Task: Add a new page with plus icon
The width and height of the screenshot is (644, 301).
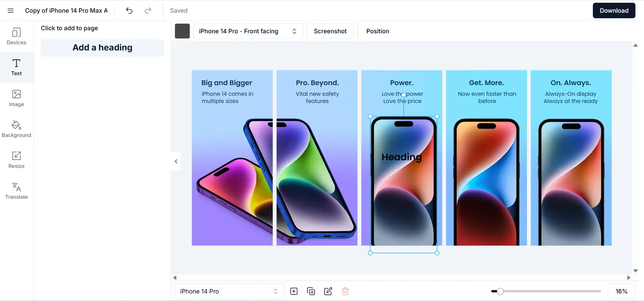Action: [294, 291]
